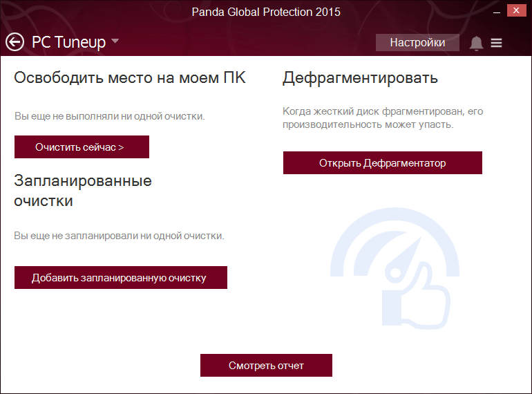Launch Открыть Дефрагментатор button
Viewport: 532px width, 394px height.
pyautogui.click(x=382, y=163)
